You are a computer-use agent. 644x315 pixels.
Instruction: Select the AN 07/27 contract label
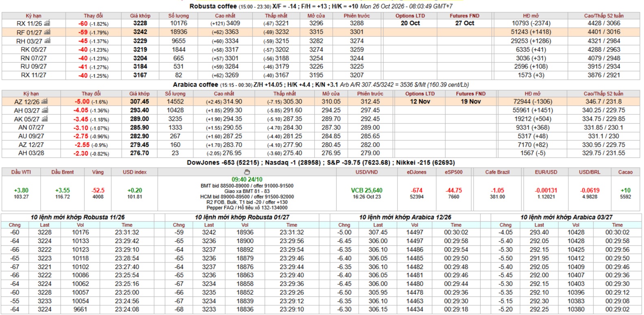pos(31,128)
